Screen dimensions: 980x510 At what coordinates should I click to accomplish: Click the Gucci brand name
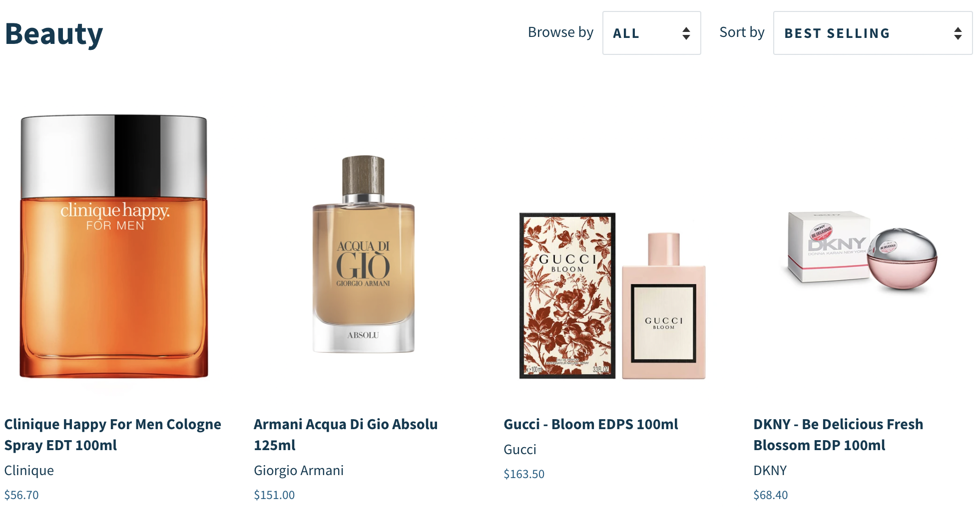520,450
